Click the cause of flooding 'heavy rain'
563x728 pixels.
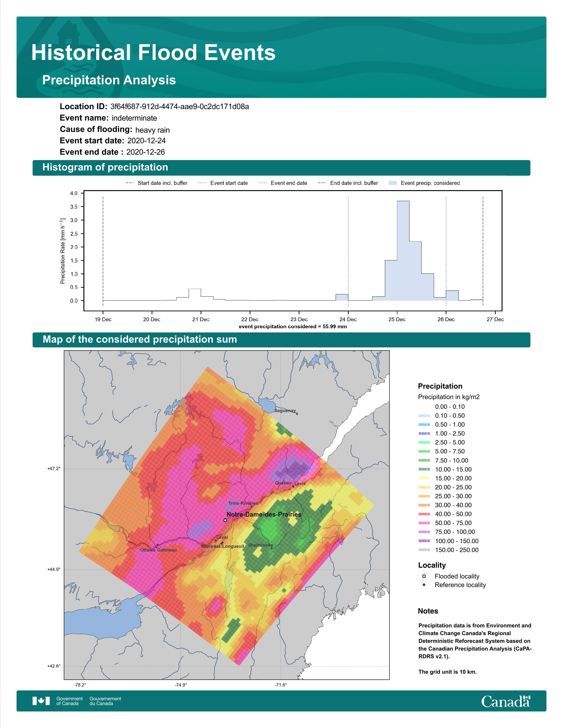(152, 130)
